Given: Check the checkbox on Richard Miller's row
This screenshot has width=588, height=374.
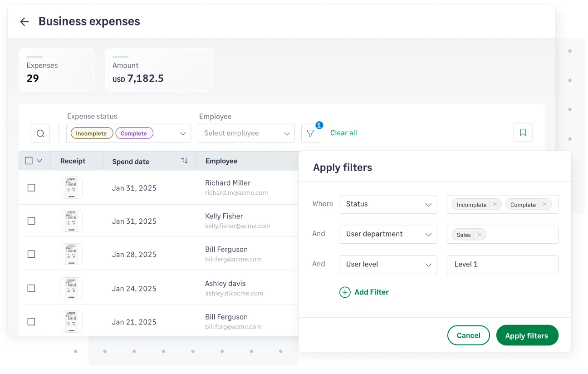Looking at the screenshot, I should 31,187.
